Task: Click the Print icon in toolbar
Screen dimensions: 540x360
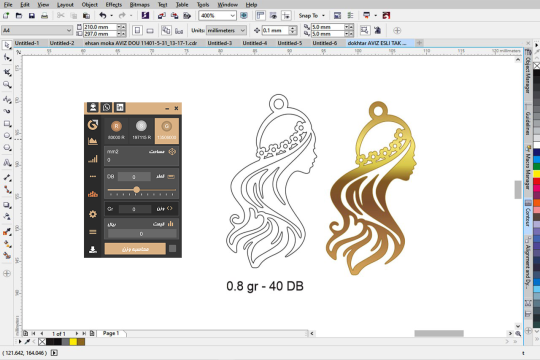Action: tap(44, 16)
